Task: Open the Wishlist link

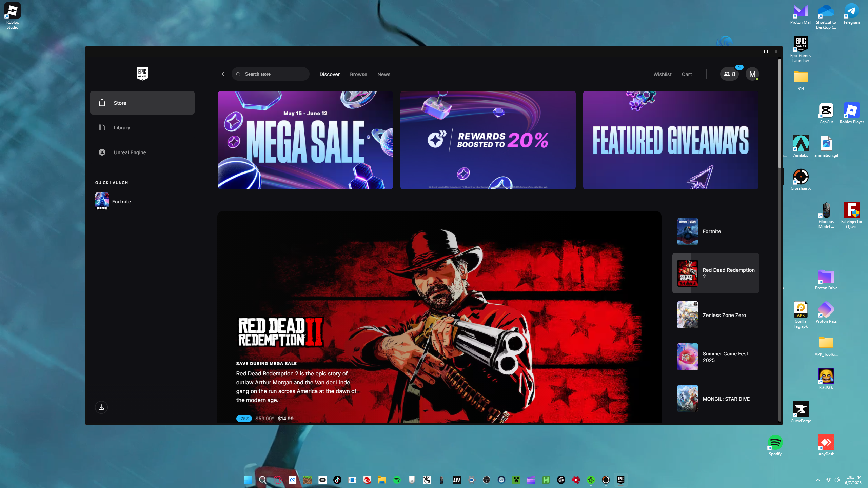Action: coord(662,74)
